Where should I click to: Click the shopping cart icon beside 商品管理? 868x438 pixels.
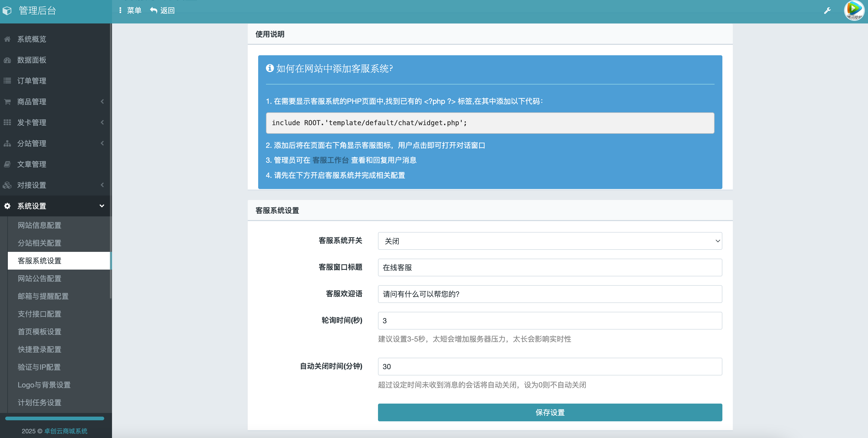coord(7,101)
